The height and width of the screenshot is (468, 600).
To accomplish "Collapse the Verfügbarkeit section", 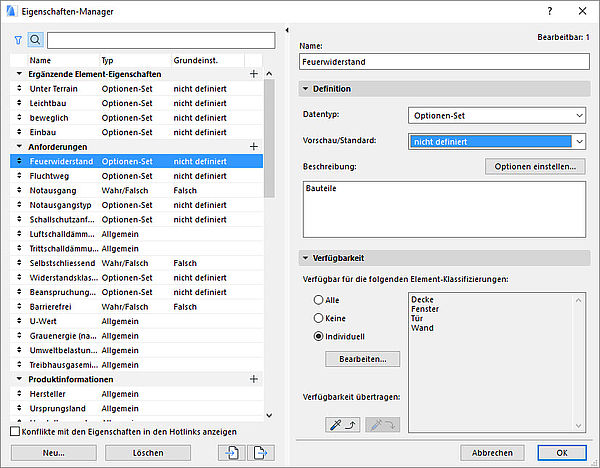I will (305, 258).
